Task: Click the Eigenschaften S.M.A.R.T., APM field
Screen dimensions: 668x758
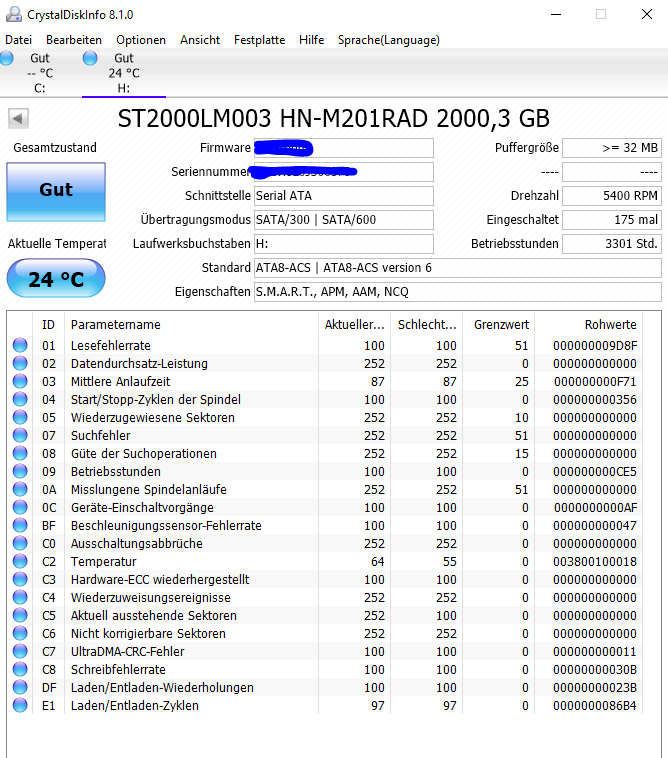Action: (x=458, y=292)
